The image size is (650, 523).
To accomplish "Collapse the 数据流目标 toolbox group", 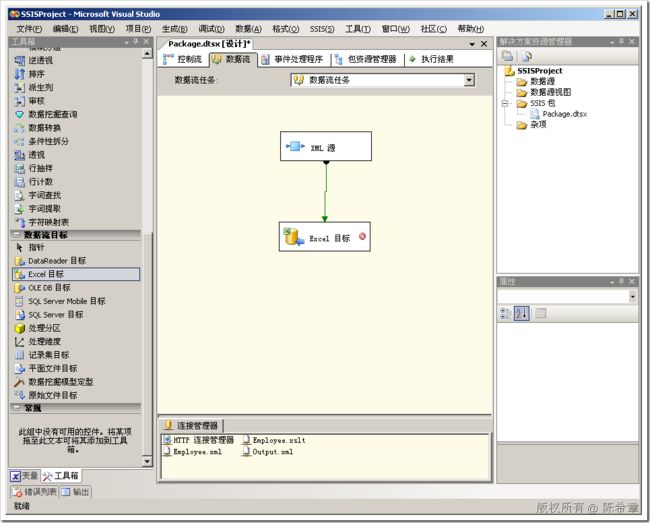I will coord(16,235).
